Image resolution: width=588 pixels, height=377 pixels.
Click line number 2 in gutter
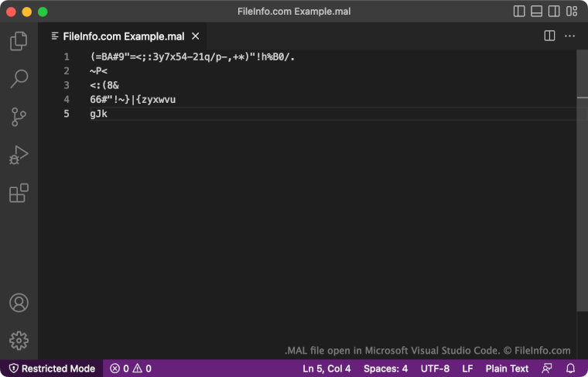coord(67,71)
